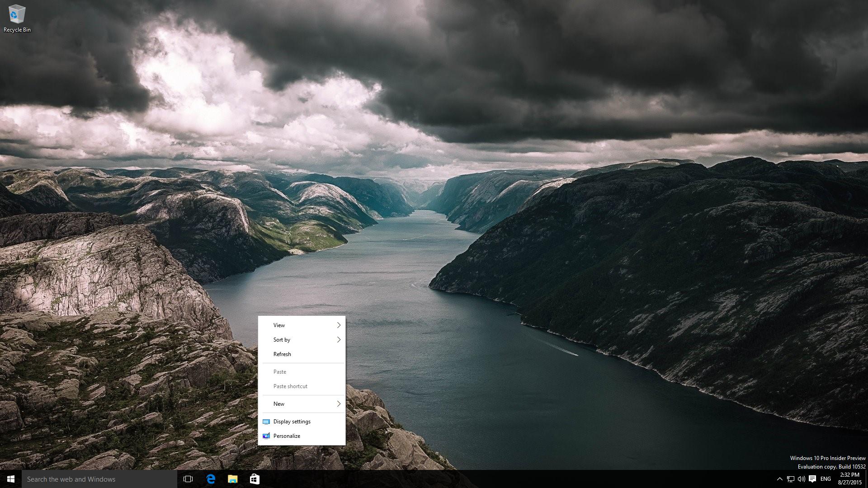This screenshot has width=868, height=488.
Task: Open the clock showing 2:32 PM
Action: pyautogui.click(x=849, y=479)
